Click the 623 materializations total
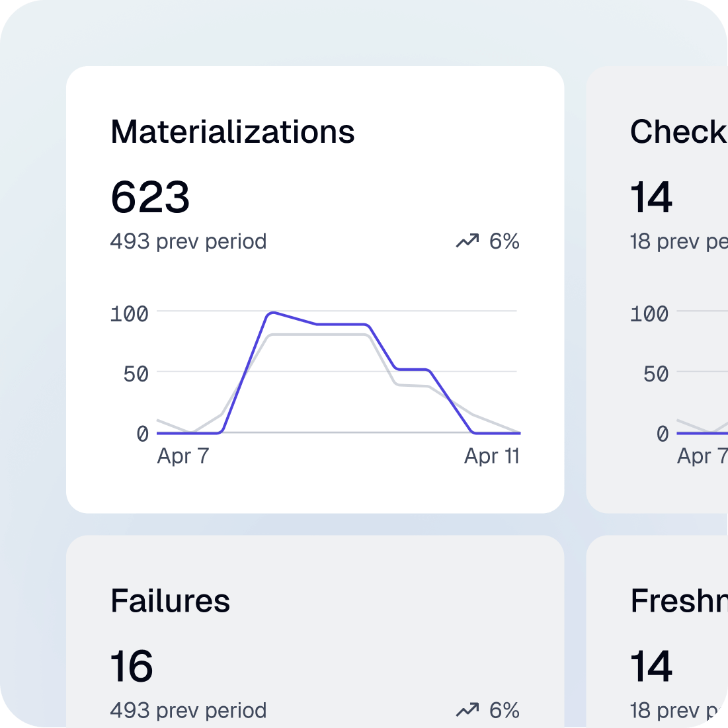728x728 pixels. pyautogui.click(x=150, y=197)
